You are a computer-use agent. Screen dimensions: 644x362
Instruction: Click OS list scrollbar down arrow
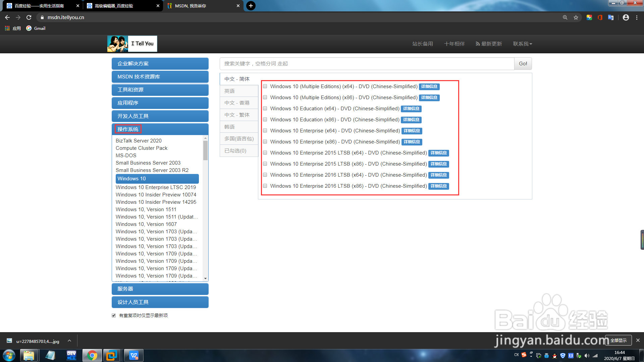tap(205, 279)
